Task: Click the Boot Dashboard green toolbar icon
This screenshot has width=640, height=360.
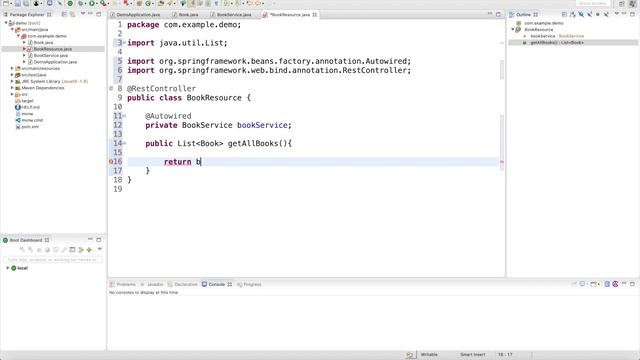Action: pos(70,3)
